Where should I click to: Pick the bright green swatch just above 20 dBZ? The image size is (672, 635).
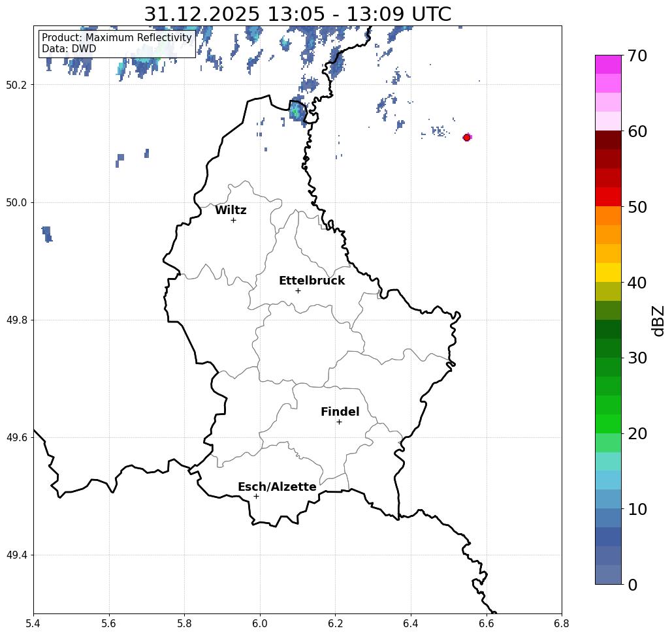click(608, 424)
